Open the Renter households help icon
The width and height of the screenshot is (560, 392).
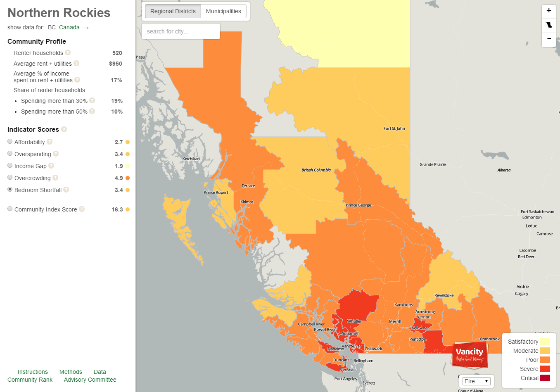[69, 52]
